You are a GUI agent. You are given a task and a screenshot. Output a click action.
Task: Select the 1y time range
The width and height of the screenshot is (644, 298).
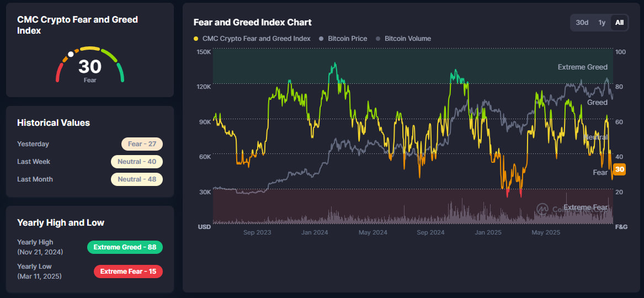coord(602,23)
